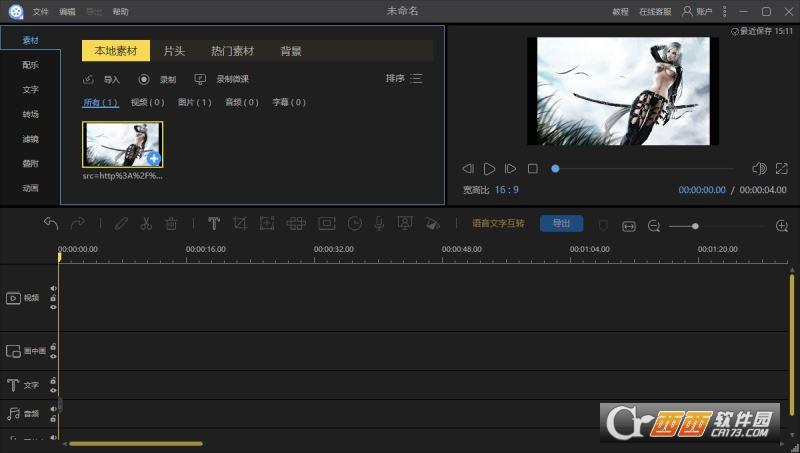800x453 pixels.
Task: Click the shield icon next to export
Action: pos(603,225)
